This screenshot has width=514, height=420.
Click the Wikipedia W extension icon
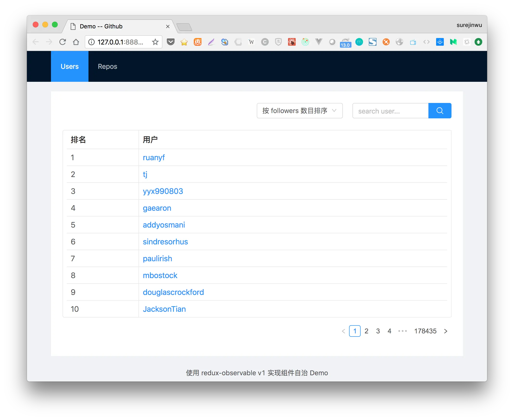251,42
